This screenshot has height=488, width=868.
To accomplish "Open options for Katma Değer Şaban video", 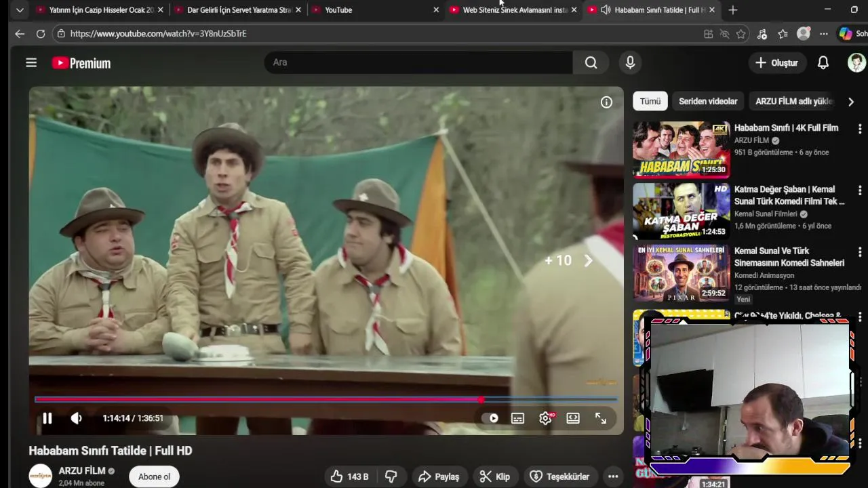I will pyautogui.click(x=860, y=190).
